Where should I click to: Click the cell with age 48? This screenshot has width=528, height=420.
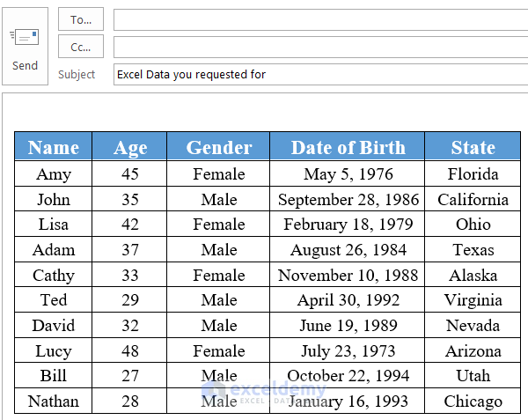click(130, 351)
